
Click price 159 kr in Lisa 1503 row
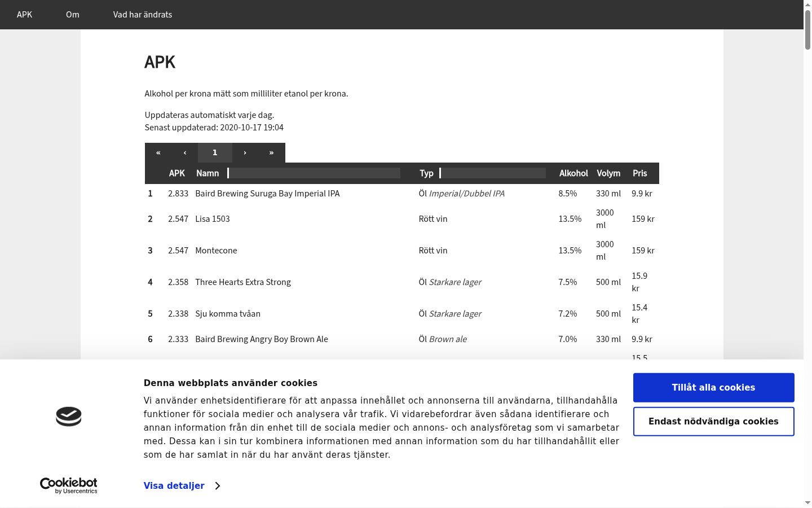[643, 219]
